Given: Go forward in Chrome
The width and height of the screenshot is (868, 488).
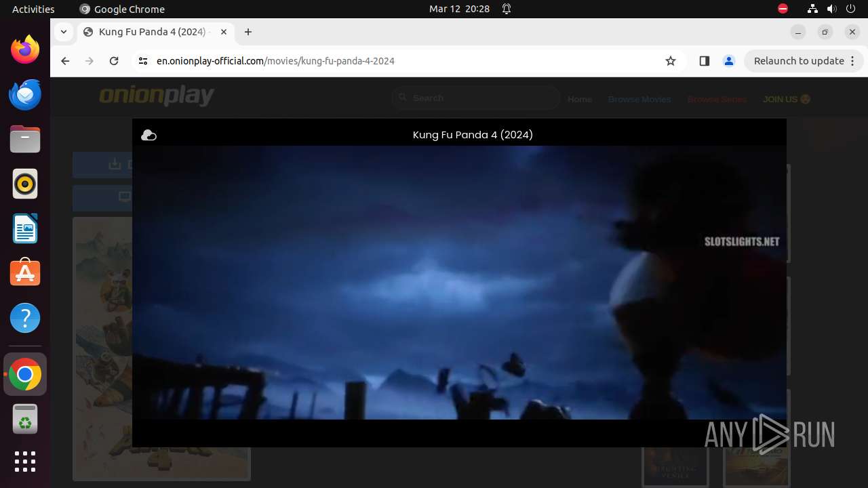Looking at the screenshot, I should [90, 61].
